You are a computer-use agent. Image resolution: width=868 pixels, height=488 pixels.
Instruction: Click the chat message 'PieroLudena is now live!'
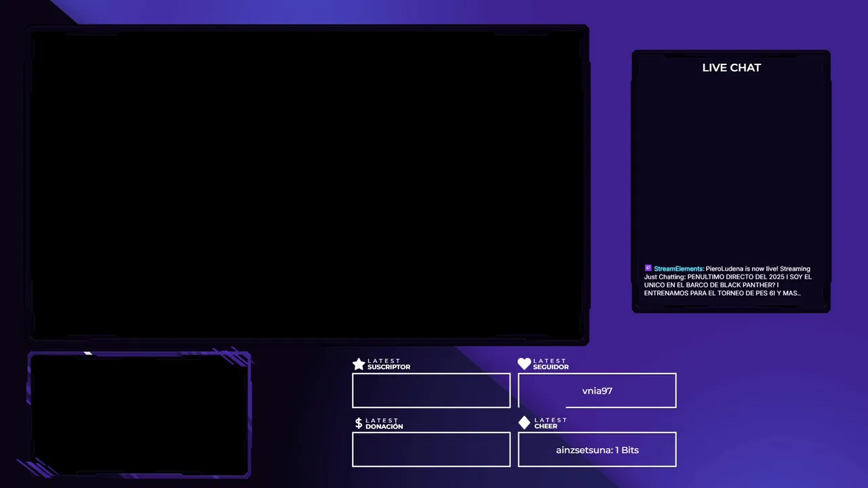(741, 269)
